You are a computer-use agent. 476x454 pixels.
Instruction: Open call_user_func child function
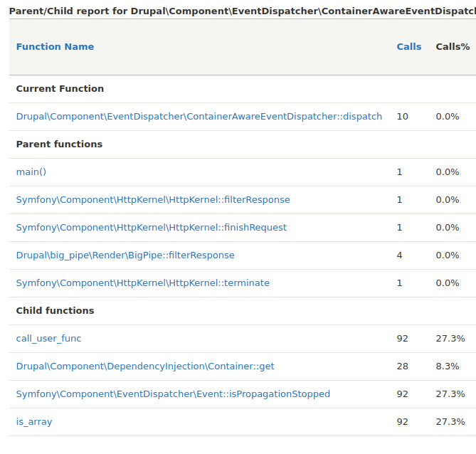(x=48, y=339)
